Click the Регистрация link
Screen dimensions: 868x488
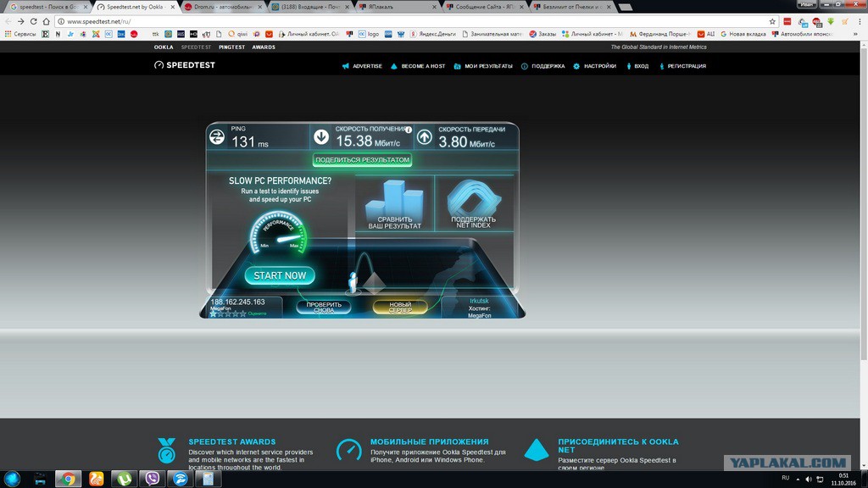point(682,66)
